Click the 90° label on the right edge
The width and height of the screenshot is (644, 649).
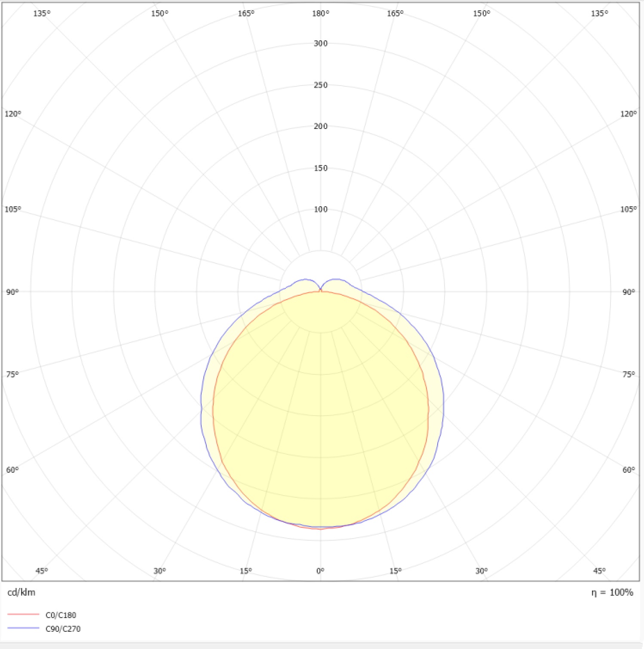tap(629, 292)
